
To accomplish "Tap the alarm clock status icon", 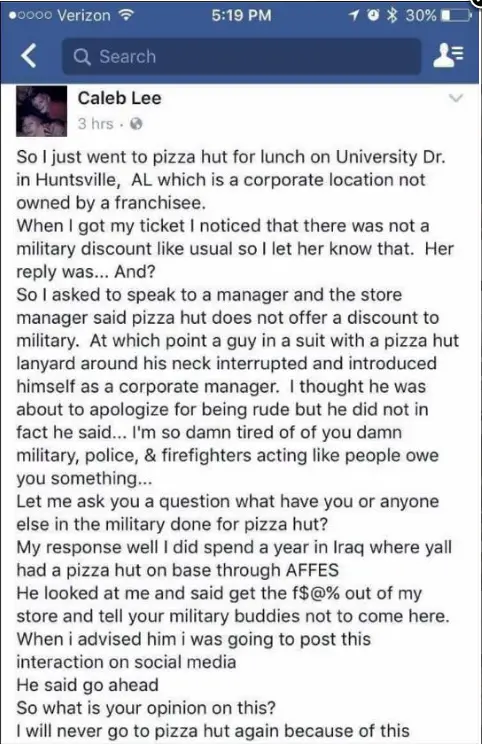I will (x=375, y=16).
